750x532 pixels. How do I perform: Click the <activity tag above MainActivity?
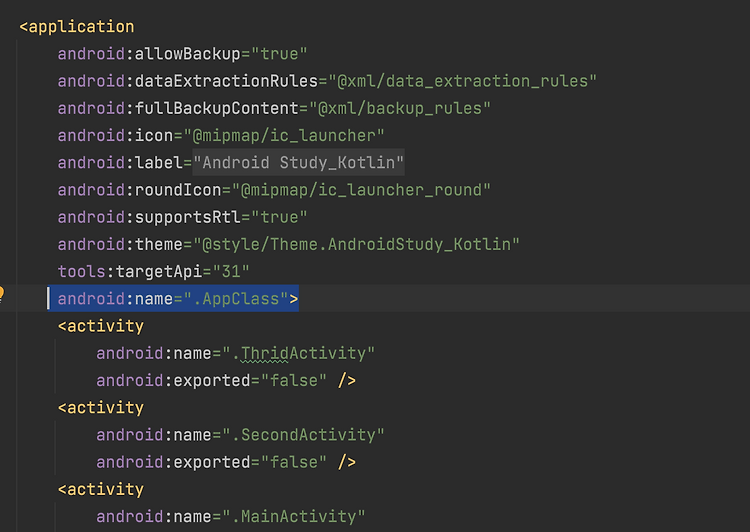(x=100, y=489)
